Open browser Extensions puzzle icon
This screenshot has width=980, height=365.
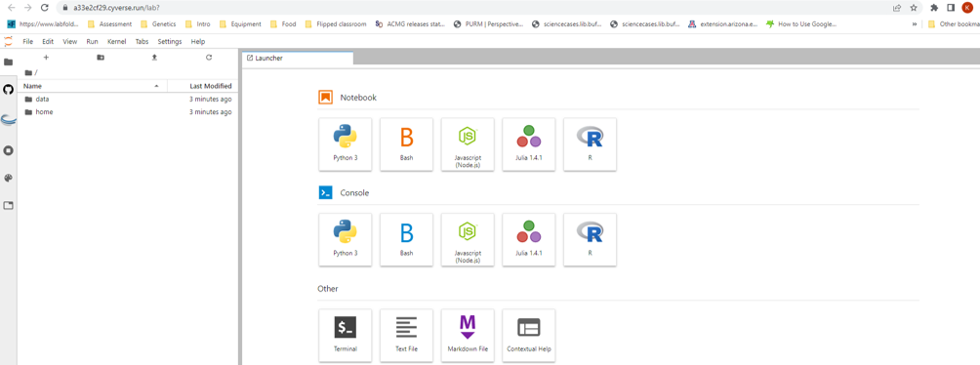pos(934,8)
